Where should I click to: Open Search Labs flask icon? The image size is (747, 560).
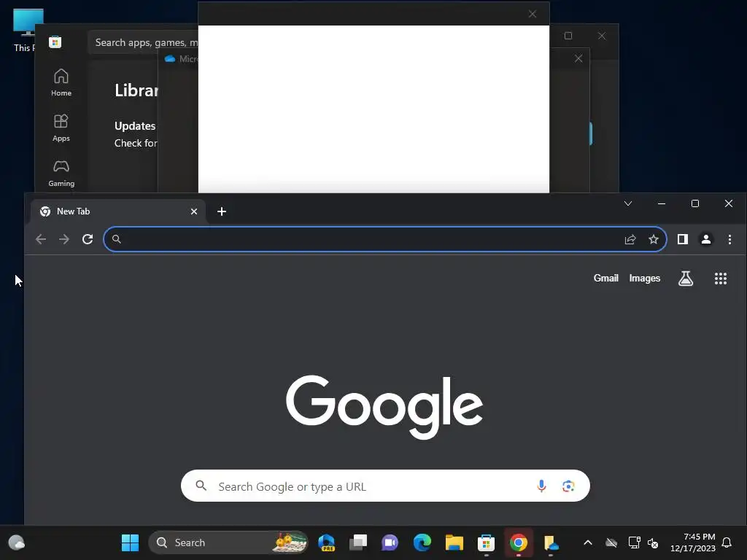686,279
